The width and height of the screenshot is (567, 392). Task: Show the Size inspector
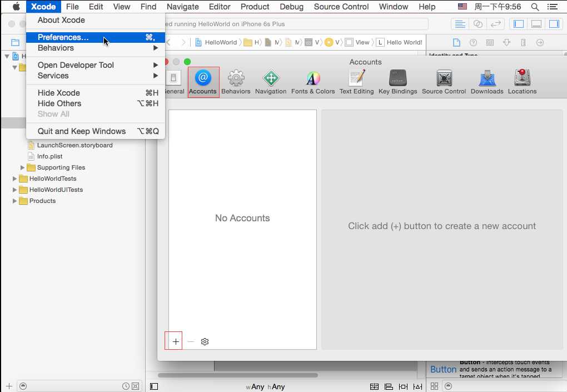tap(523, 43)
